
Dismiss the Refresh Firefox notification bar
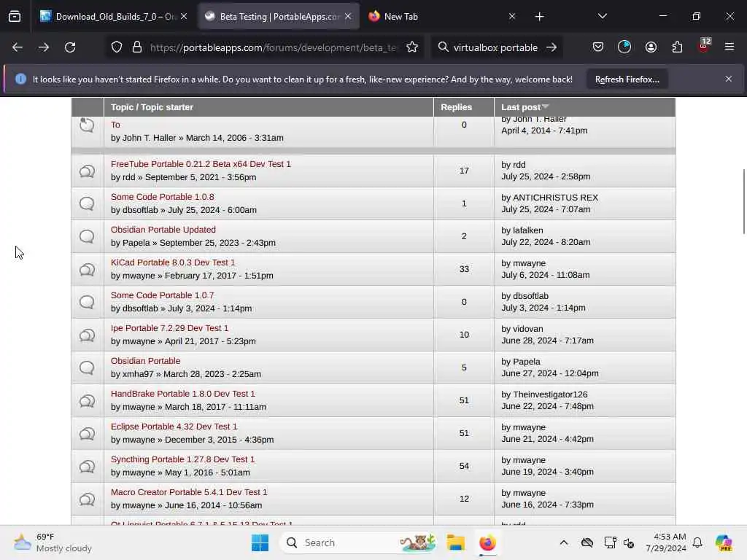pyautogui.click(x=729, y=79)
